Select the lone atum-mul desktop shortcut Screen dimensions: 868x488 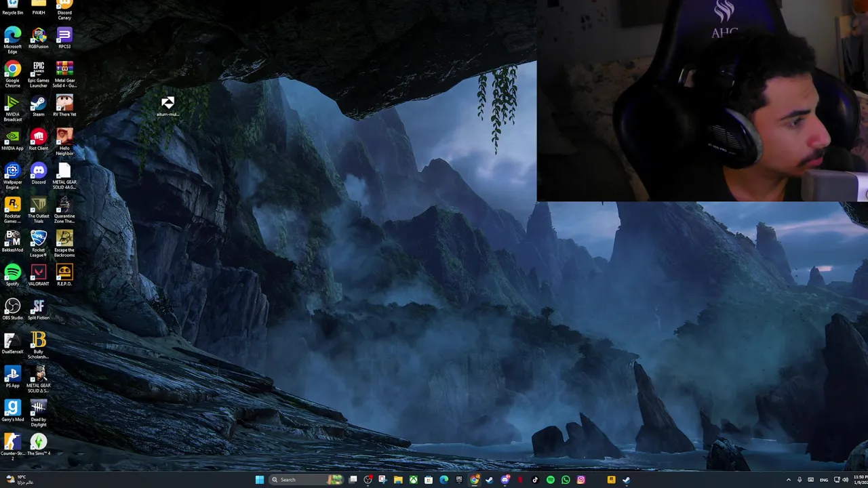pyautogui.click(x=167, y=106)
